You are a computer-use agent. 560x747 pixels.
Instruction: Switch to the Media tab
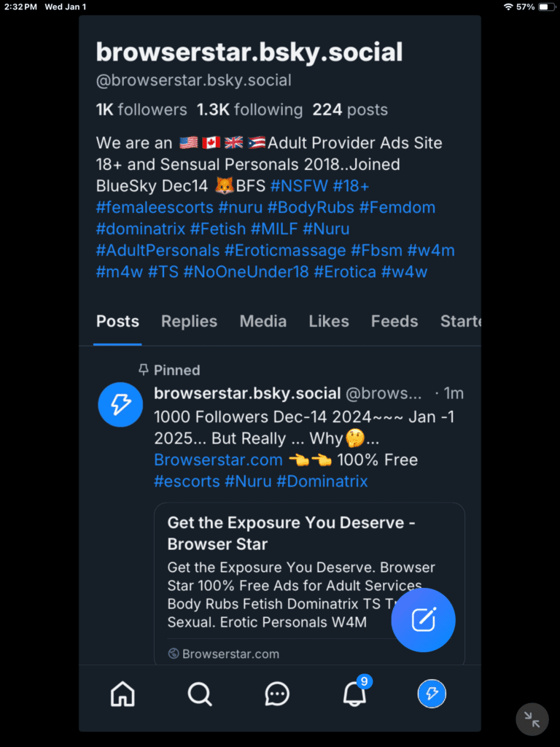[262, 321]
